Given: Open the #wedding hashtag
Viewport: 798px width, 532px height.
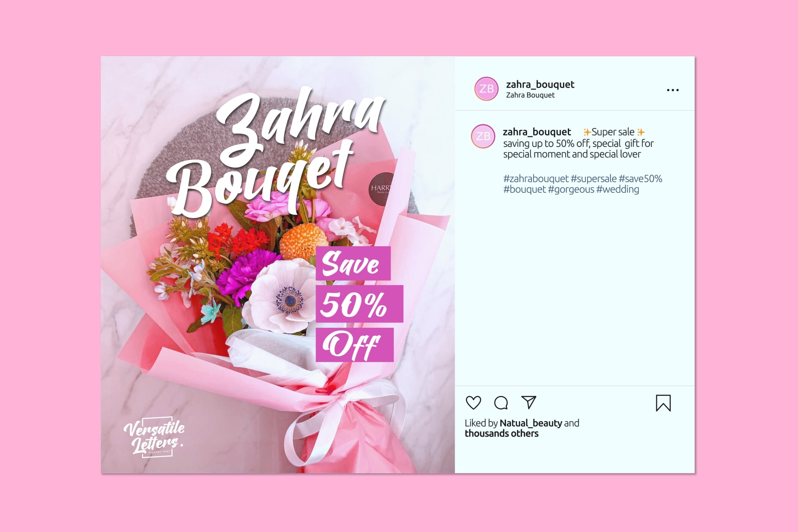Looking at the screenshot, I should (x=617, y=189).
